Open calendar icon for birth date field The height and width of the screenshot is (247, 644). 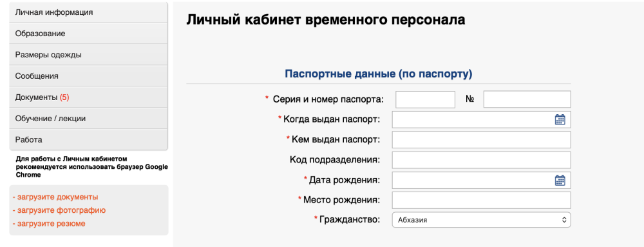pos(560,181)
